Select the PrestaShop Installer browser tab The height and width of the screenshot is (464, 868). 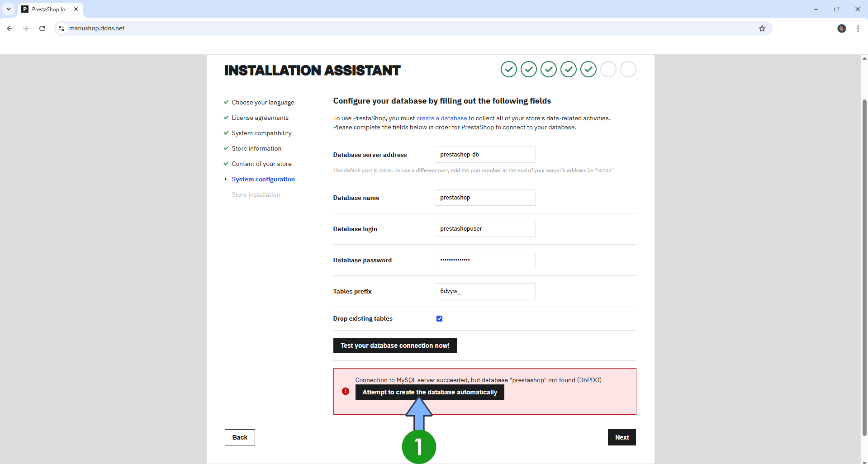[49, 9]
